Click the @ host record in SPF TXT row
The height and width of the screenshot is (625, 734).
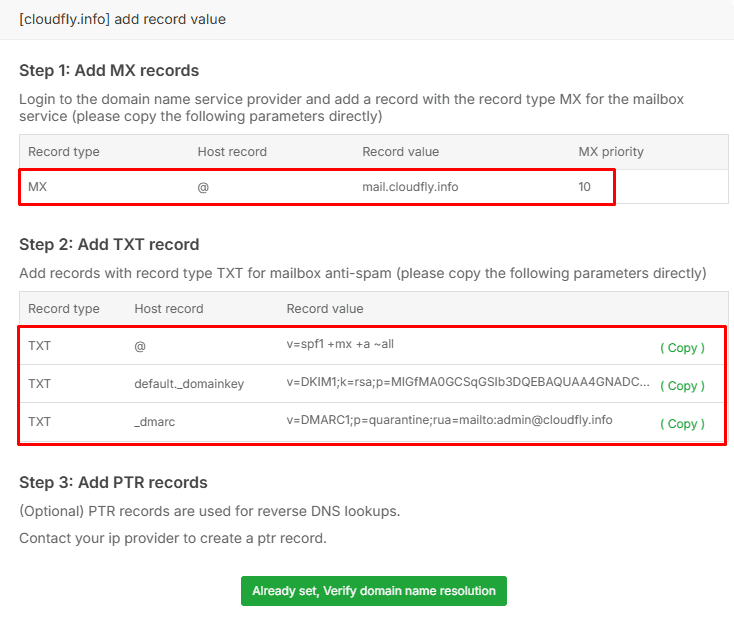[140, 346]
